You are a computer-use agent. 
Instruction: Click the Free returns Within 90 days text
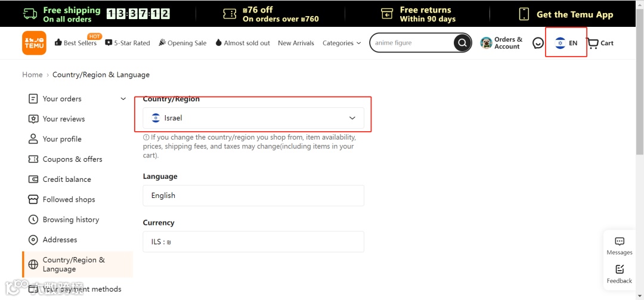click(428, 14)
